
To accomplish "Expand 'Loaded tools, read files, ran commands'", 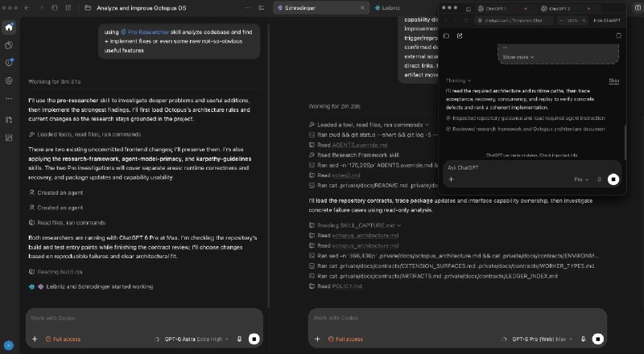I will pyautogui.click(x=85, y=134).
